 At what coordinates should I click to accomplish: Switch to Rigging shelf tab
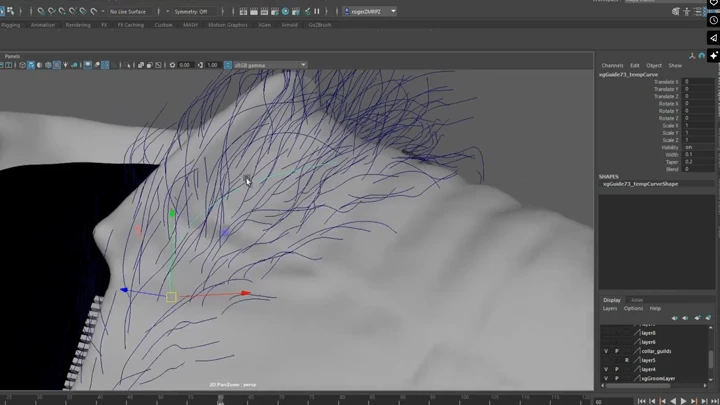[x=11, y=25]
